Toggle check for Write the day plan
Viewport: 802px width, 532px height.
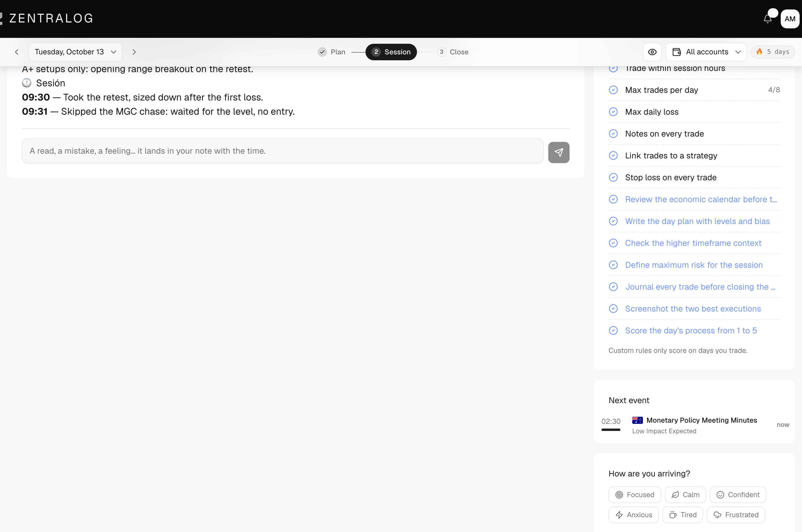pos(613,221)
